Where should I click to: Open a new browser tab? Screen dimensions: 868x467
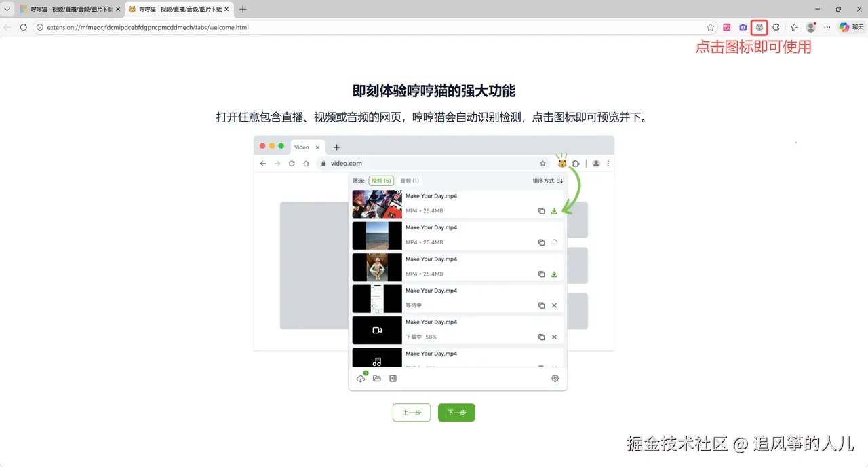(x=243, y=10)
